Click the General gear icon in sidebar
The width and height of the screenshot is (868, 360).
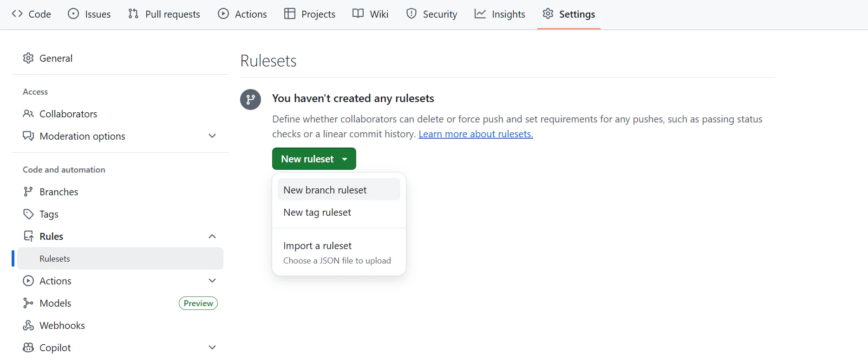pos(28,58)
